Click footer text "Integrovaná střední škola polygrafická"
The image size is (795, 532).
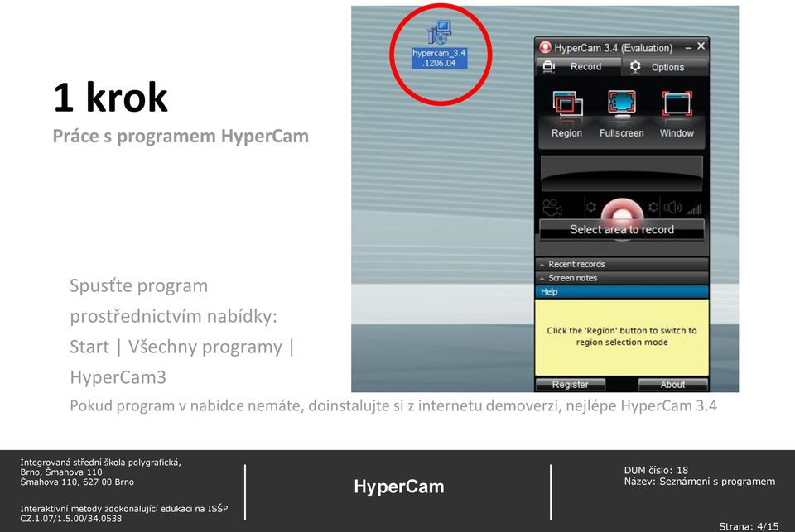coord(100,462)
